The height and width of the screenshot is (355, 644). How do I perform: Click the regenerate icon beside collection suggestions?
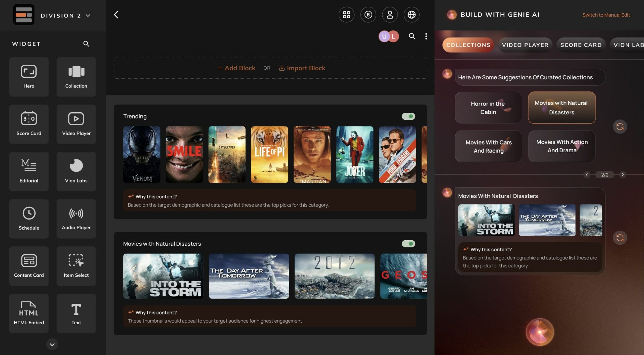620,126
